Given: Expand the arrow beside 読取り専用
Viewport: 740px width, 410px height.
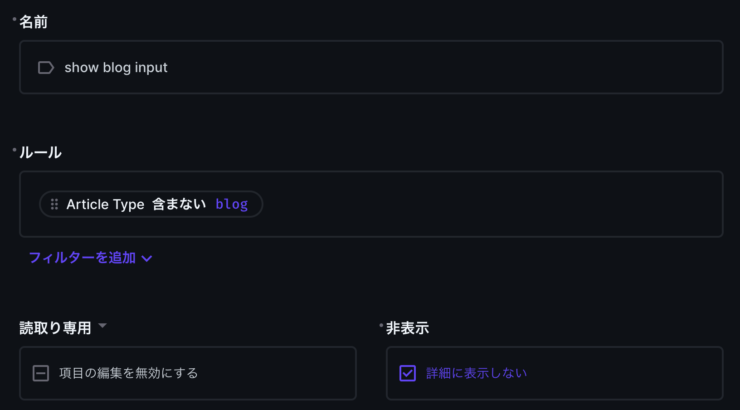Looking at the screenshot, I should 102,326.
